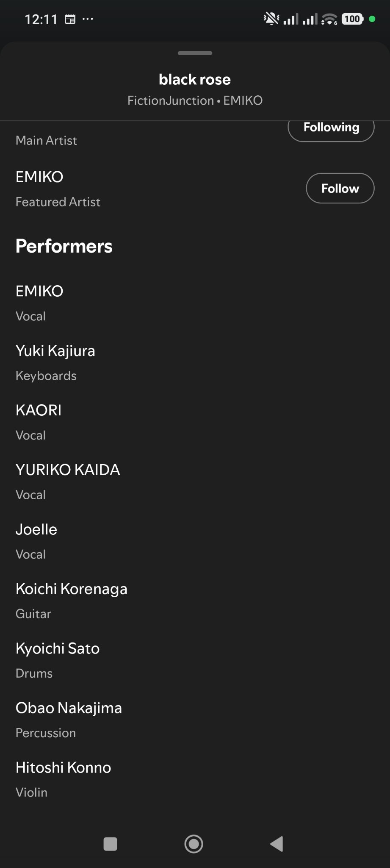Tap drummer Kyoichi Sato

[58, 648]
